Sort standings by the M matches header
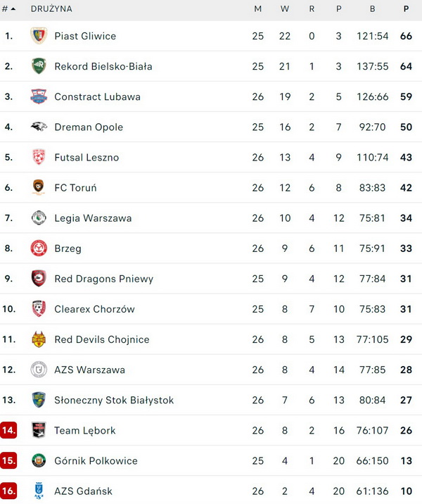The height and width of the screenshot is (504, 422). (257, 9)
